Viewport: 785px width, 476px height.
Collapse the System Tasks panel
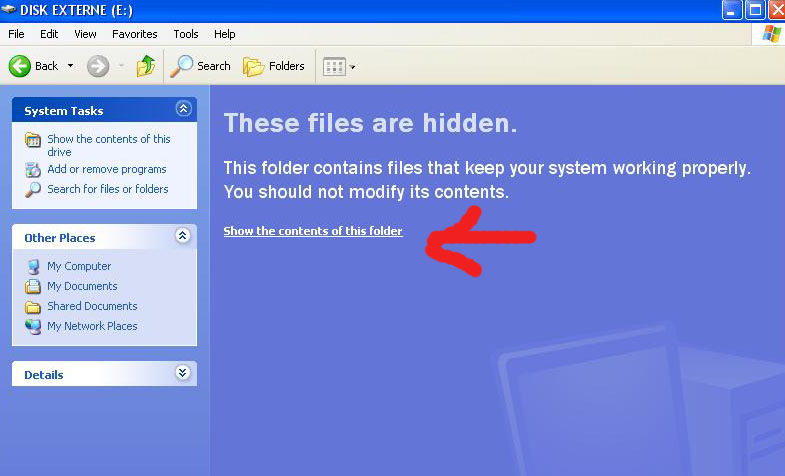(x=182, y=110)
